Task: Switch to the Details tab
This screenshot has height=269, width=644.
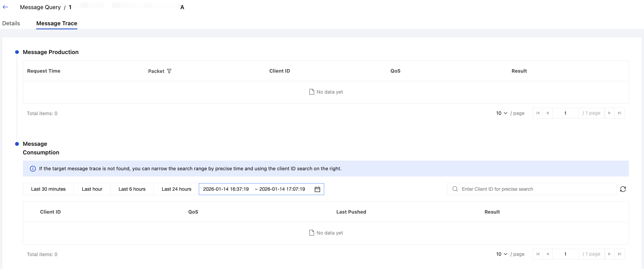Action: click(11, 23)
